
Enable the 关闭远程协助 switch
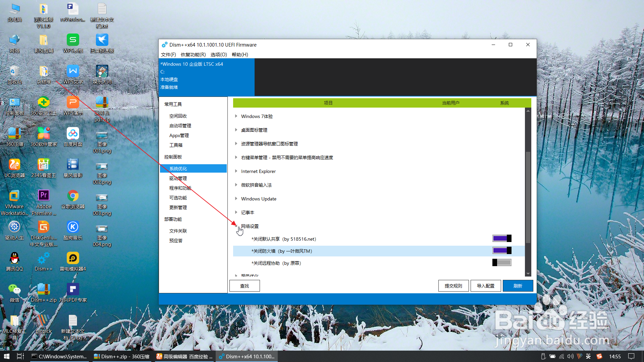point(502,263)
